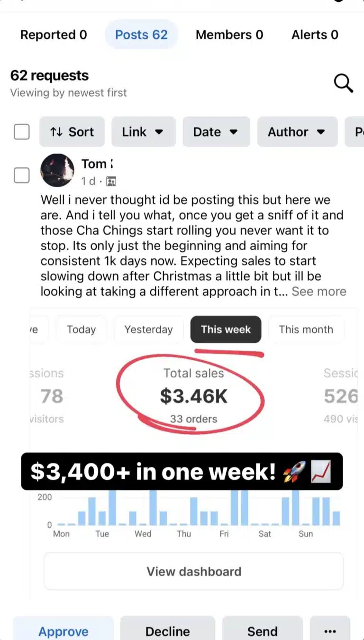The width and height of the screenshot is (364, 640).
Task: Expand the Link filter dropdown
Action: [x=143, y=132]
